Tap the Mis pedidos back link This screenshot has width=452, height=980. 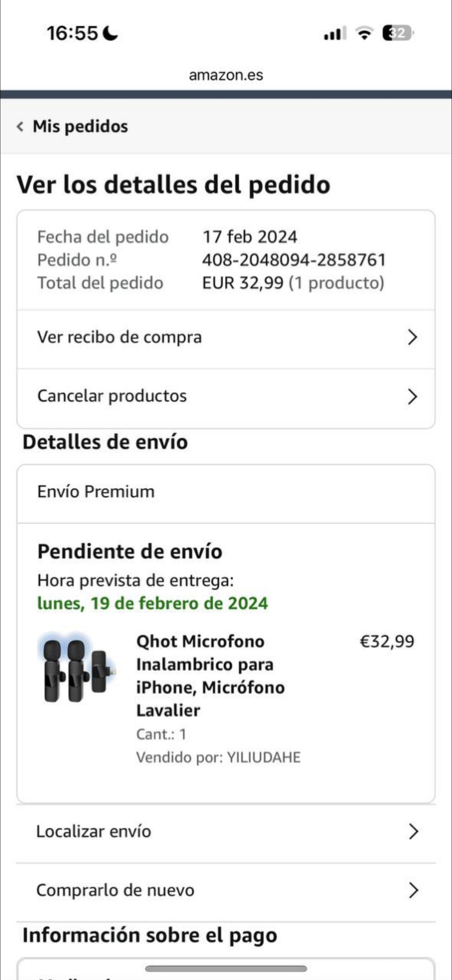[x=80, y=127]
